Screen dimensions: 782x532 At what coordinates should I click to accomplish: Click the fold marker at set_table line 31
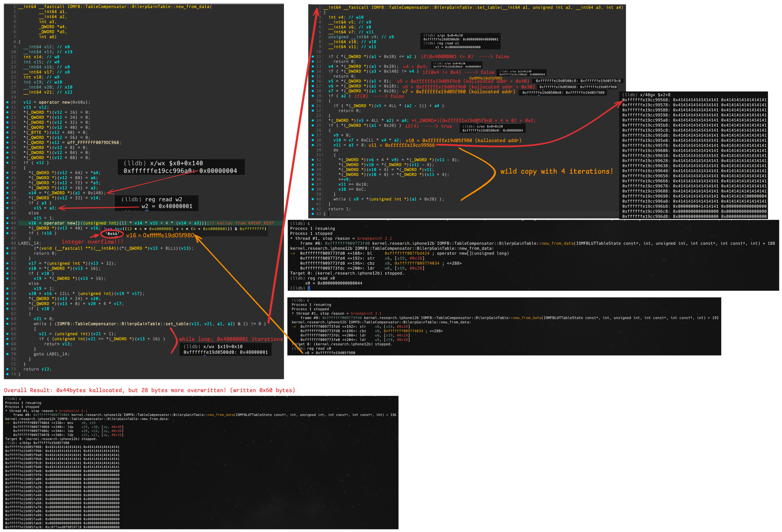[323, 155]
